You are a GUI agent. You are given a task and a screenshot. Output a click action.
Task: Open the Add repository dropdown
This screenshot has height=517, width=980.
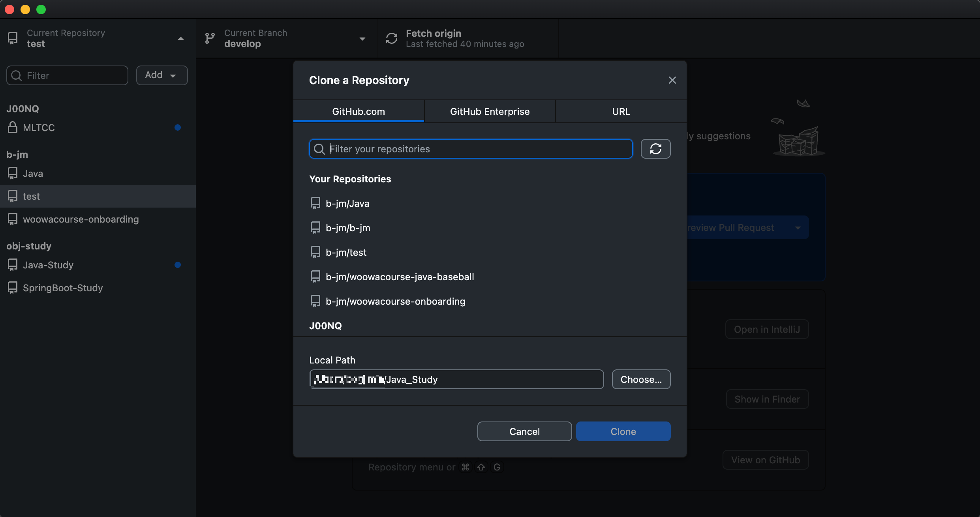coord(161,75)
